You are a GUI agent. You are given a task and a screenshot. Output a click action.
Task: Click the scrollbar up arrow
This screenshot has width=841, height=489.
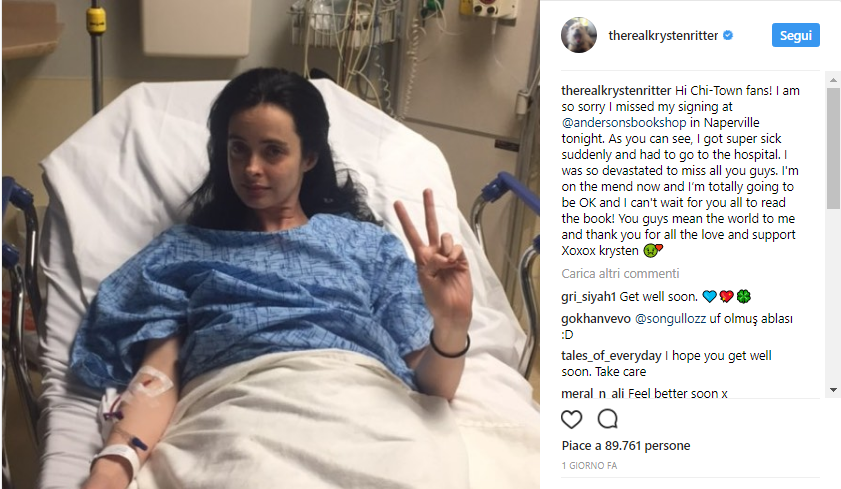[x=833, y=80]
